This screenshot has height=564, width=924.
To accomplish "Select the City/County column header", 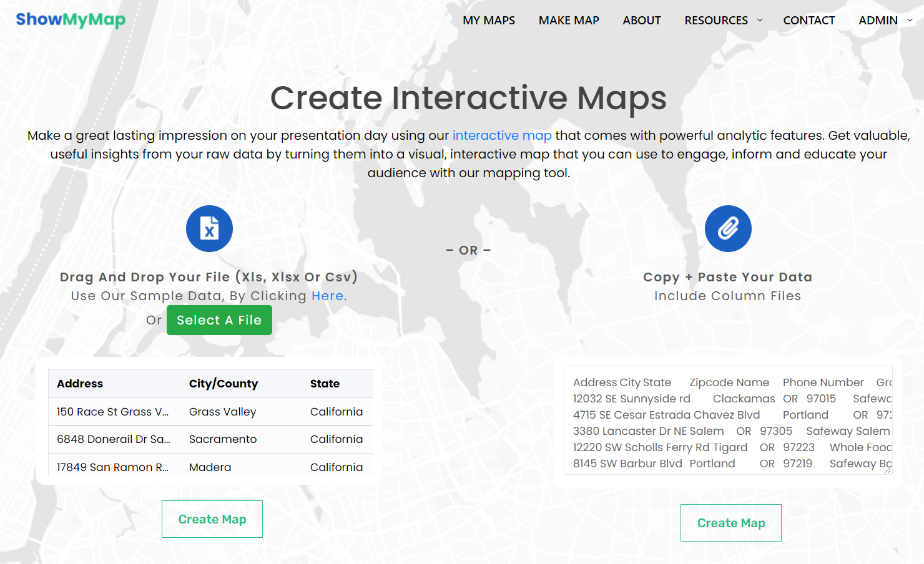I will click(223, 384).
